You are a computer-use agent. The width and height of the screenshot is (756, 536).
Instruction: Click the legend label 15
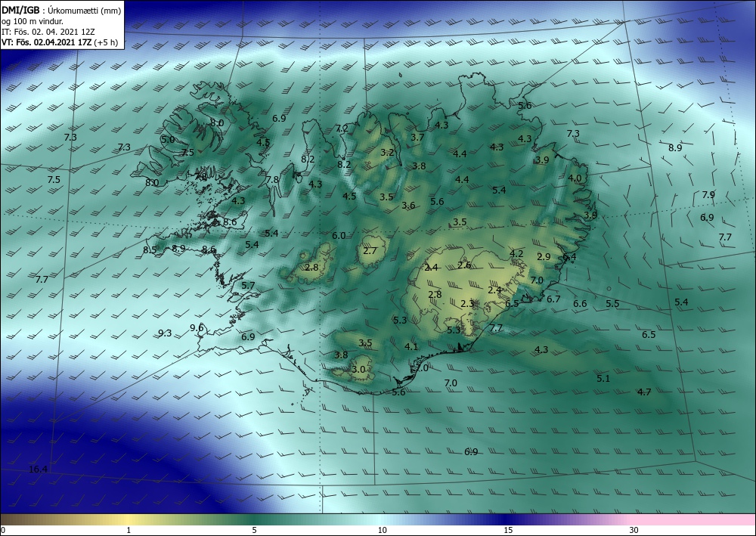[508, 530]
